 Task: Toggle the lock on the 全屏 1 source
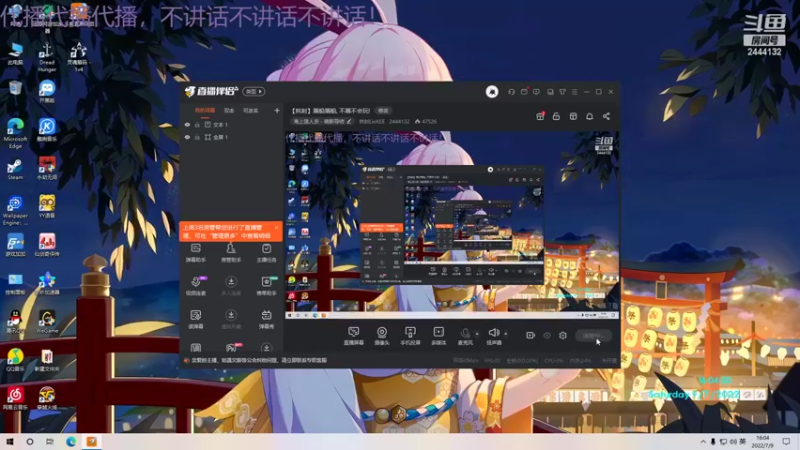click(x=197, y=137)
